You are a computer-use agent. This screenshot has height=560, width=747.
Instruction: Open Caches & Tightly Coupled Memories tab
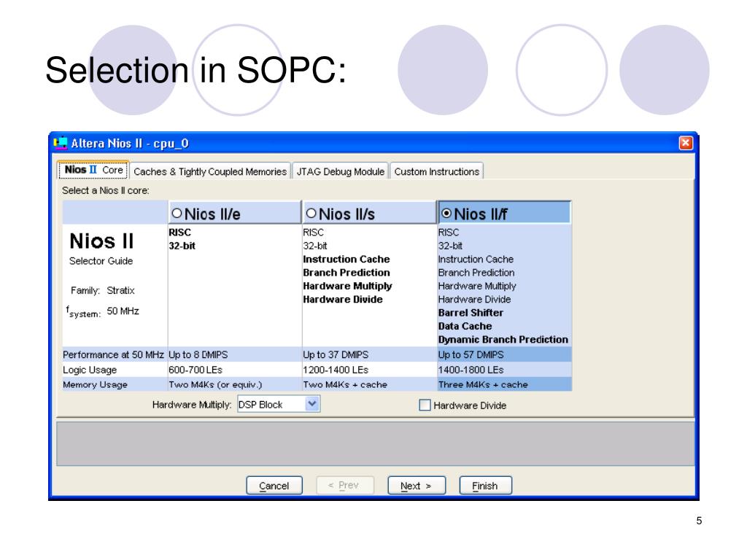pyautogui.click(x=209, y=171)
